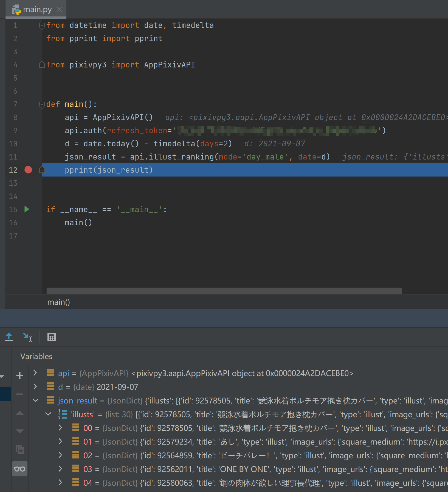Click the Show Values Inline cursor icon

[28, 337]
